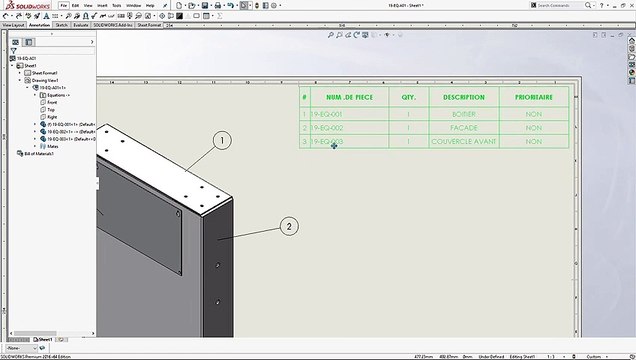This screenshot has width=636, height=360.
Task: Open the Tools menu
Action: [116, 6]
